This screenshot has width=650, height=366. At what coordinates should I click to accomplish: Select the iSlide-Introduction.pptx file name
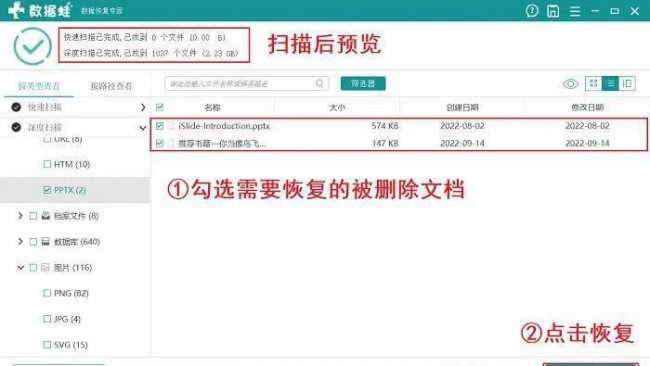pyautogui.click(x=224, y=126)
